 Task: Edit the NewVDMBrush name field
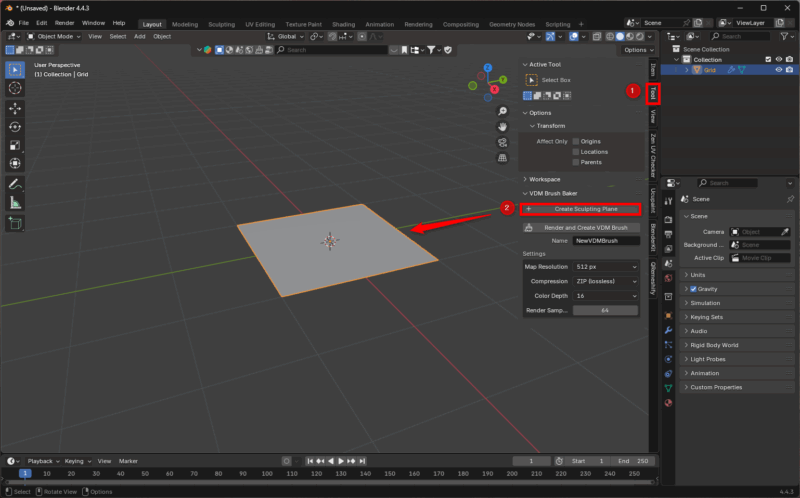[606, 241]
